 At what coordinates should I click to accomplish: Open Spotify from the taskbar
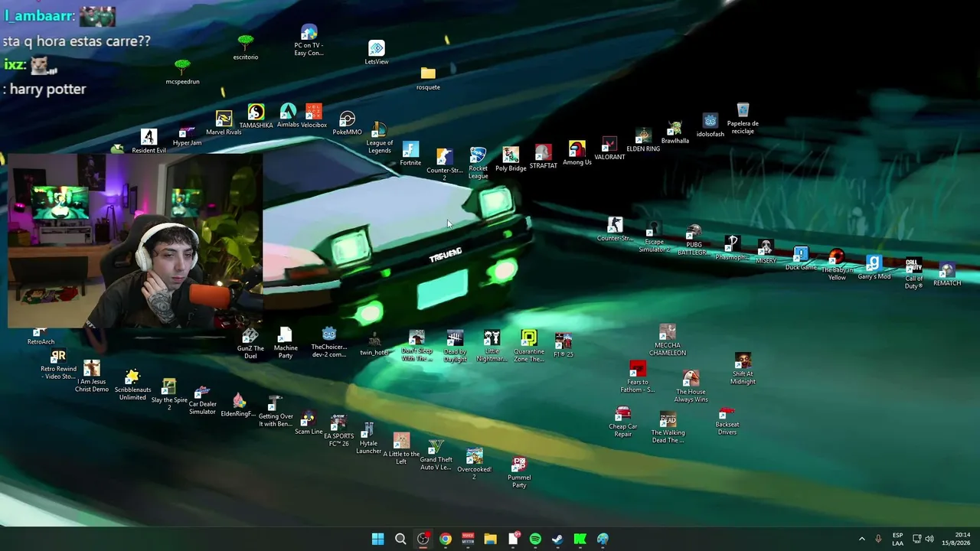(535, 539)
